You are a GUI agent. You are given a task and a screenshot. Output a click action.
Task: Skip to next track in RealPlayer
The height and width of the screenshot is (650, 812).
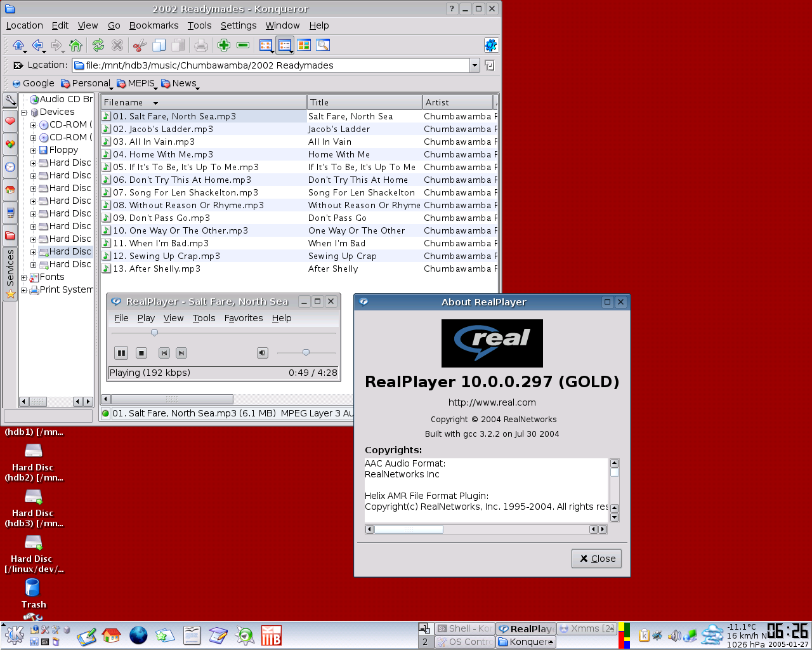tap(181, 353)
